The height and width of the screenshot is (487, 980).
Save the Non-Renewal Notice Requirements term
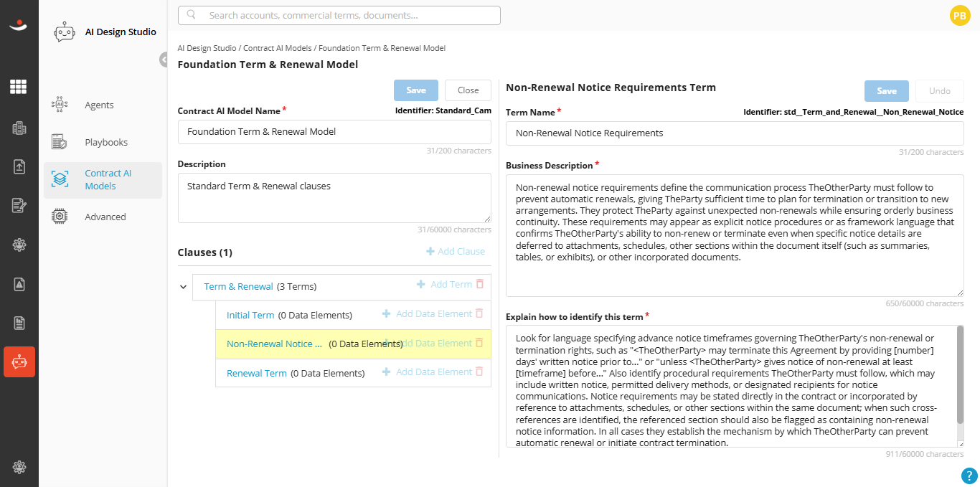(x=887, y=91)
